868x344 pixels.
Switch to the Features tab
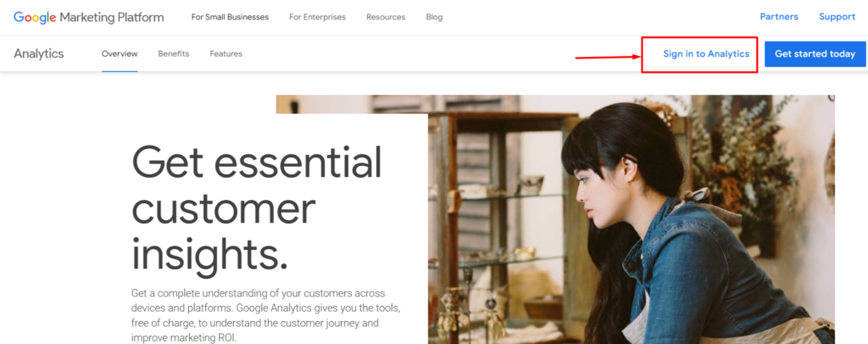[225, 53]
